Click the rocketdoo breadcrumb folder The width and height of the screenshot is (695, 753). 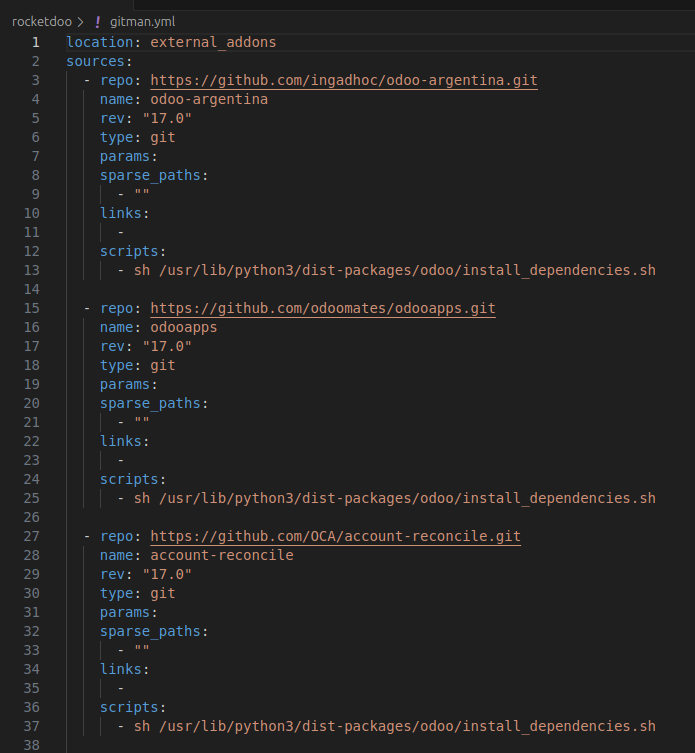coord(42,22)
